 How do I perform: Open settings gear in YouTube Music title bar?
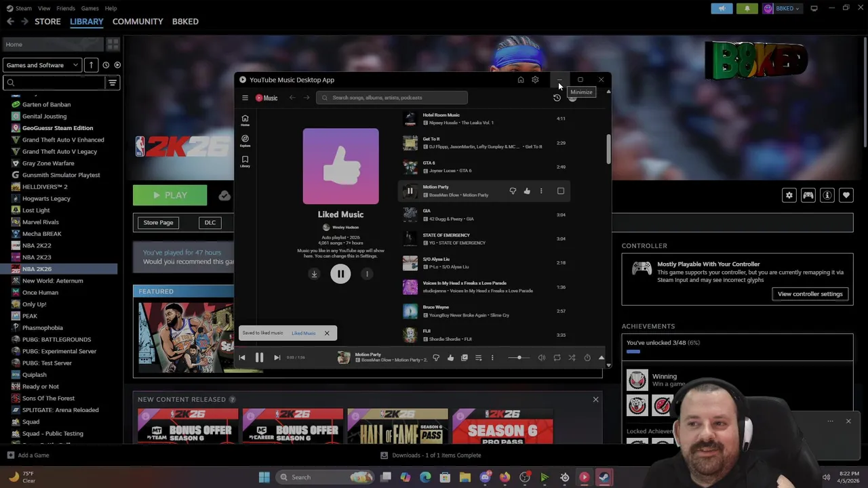[x=535, y=80]
